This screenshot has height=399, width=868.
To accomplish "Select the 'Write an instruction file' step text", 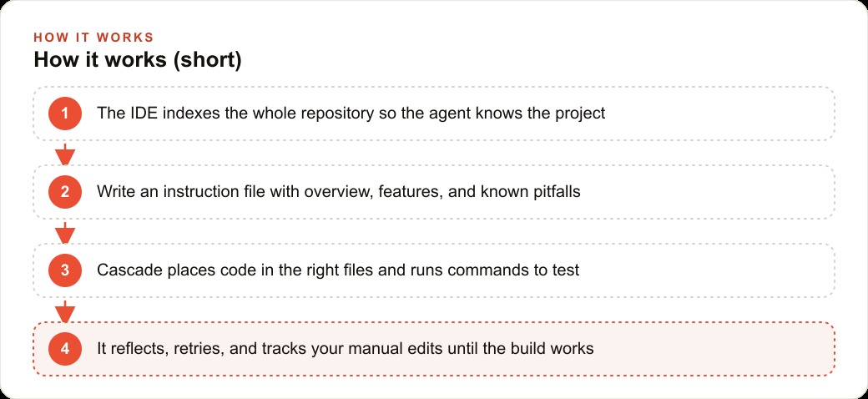I will [339, 192].
